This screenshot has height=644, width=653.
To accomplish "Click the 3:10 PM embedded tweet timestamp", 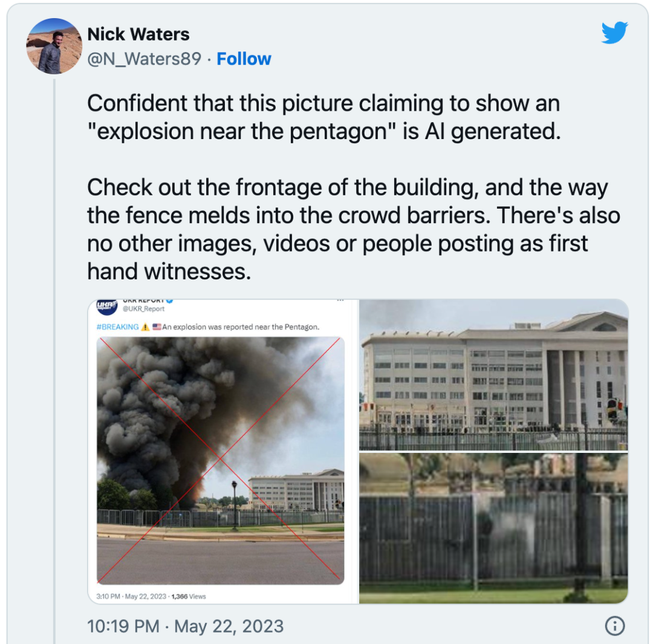I will pyautogui.click(x=131, y=596).
